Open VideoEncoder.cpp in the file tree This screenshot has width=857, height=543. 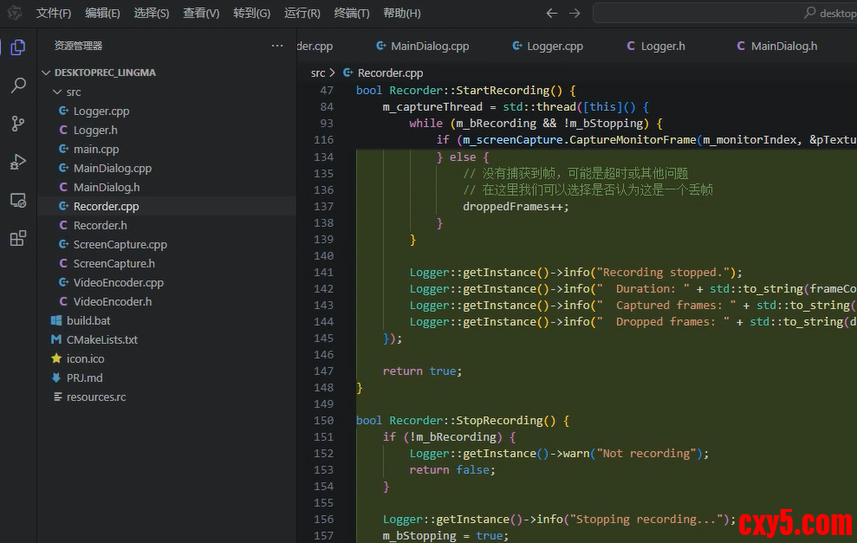[x=117, y=283]
